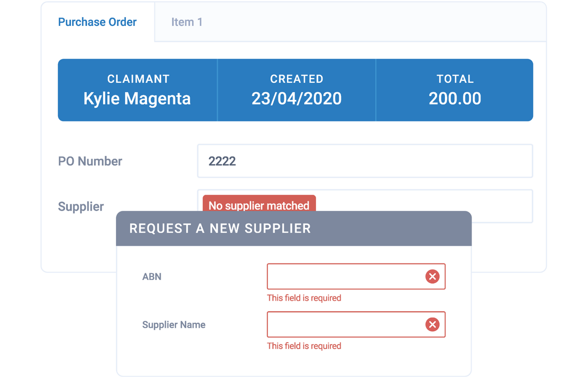Click the ABN text input box
Screen dimensions: 588x378
[x=345, y=276]
